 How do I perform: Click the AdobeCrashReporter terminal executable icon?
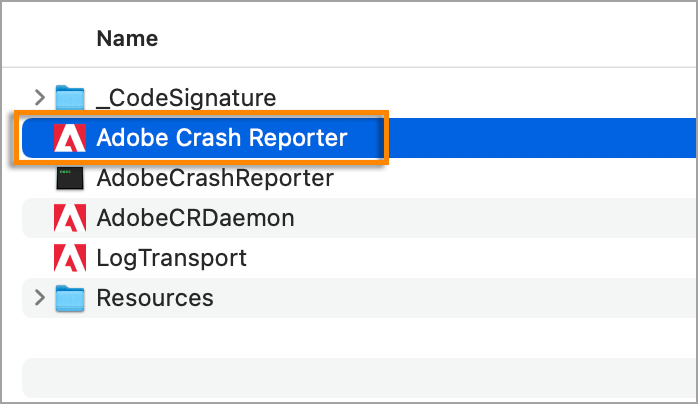(x=70, y=178)
